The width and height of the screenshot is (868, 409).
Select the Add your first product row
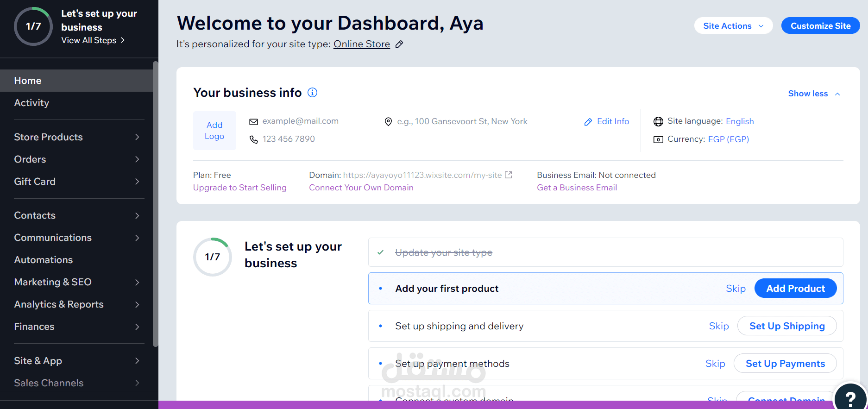click(x=605, y=289)
